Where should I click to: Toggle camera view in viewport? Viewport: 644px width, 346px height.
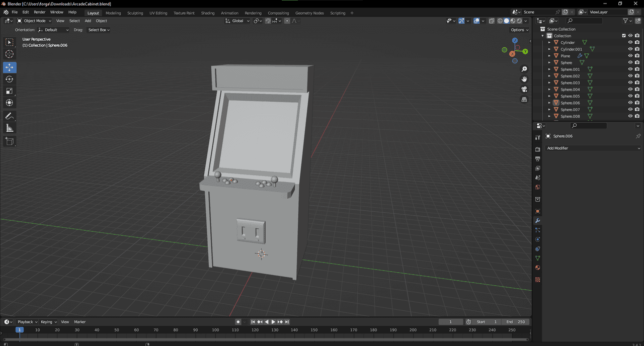[x=524, y=90]
